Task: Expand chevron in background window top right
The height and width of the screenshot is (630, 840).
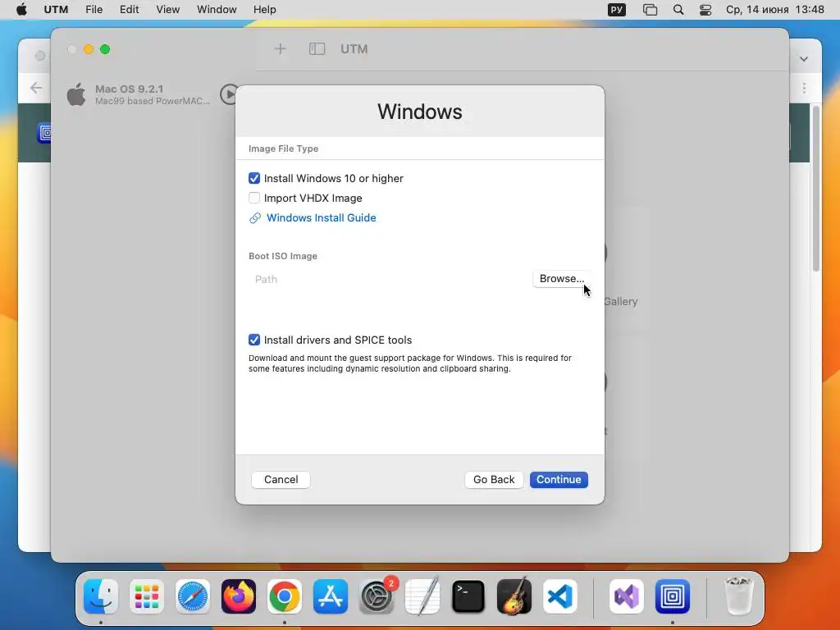Action: (x=804, y=59)
